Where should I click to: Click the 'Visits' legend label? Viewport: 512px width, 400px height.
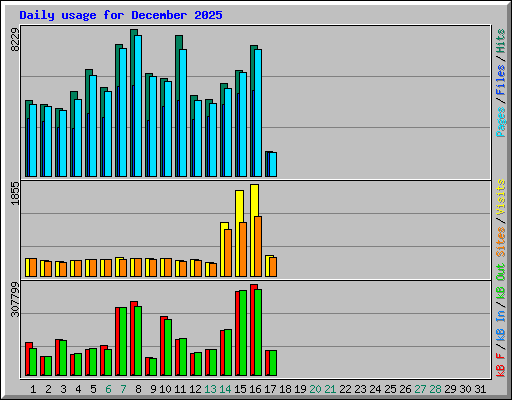pos(501,197)
